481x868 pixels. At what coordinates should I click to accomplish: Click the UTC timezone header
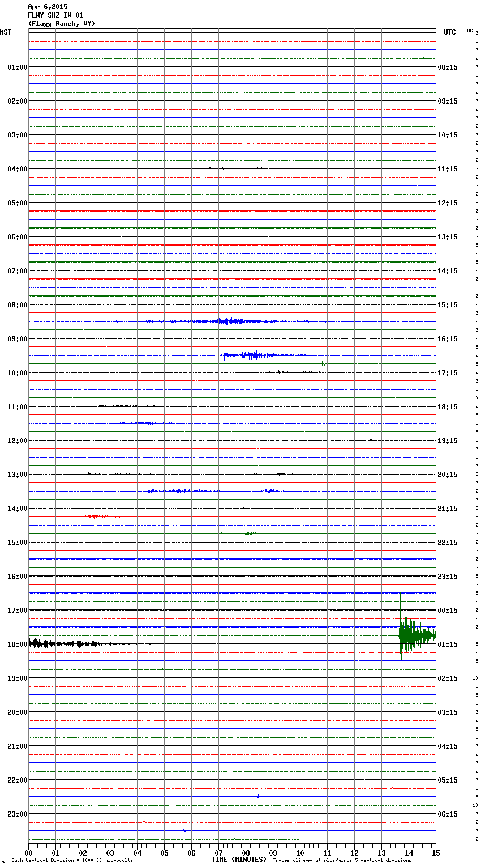[450, 32]
